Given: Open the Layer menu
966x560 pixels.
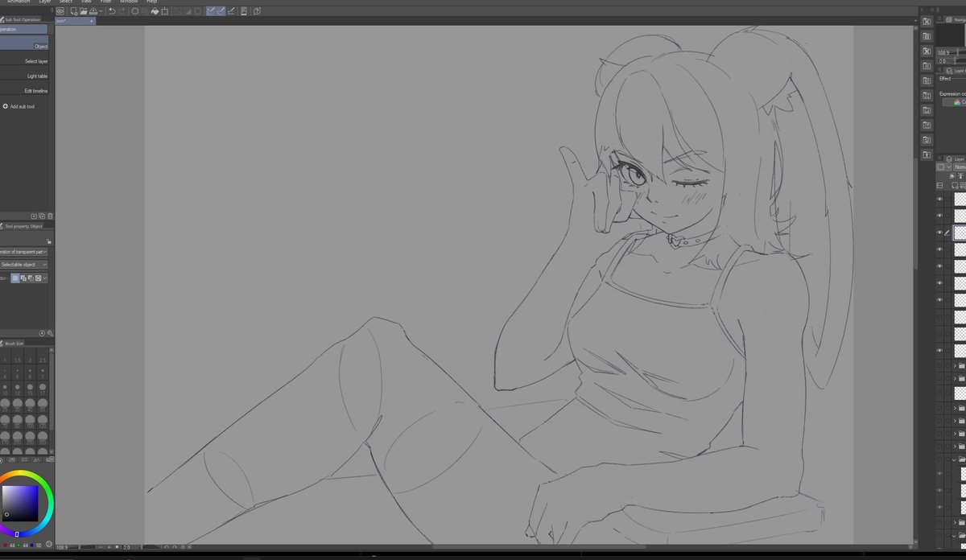Looking at the screenshot, I should (x=45, y=2).
